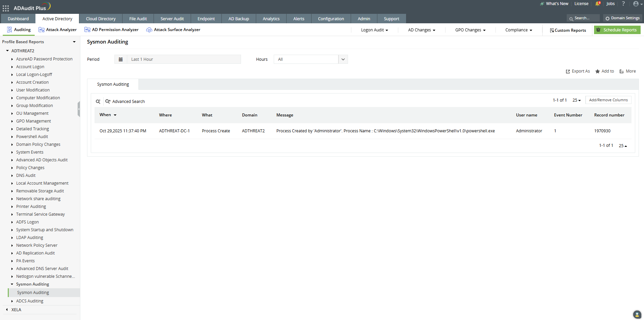The width and height of the screenshot is (644, 320).
Task: Open the user profile avatar menu
Action: pos(636,4)
